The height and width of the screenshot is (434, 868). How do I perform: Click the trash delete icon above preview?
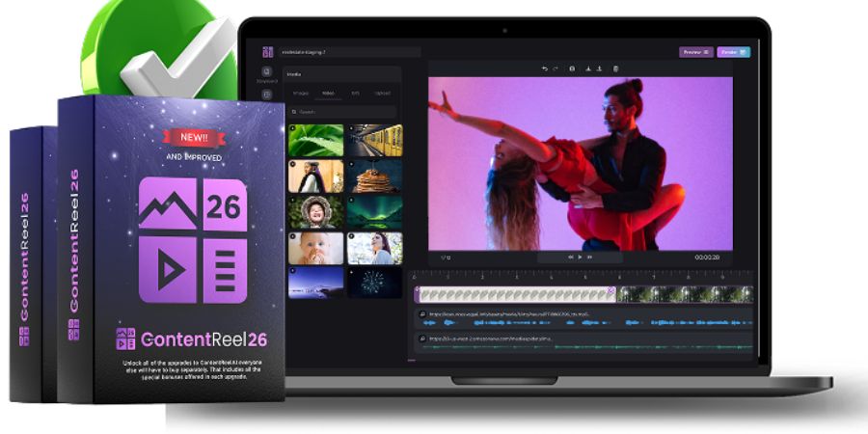[x=616, y=68]
